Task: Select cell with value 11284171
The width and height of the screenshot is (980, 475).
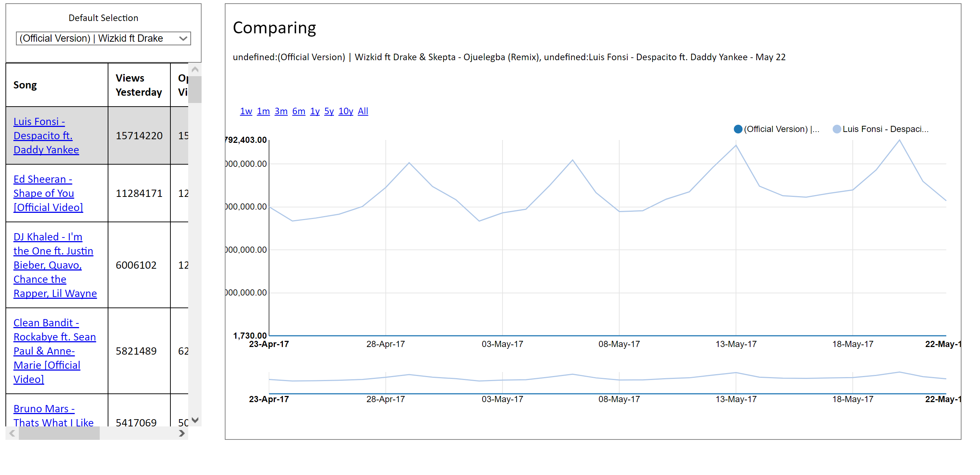Action: click(139, 193)
